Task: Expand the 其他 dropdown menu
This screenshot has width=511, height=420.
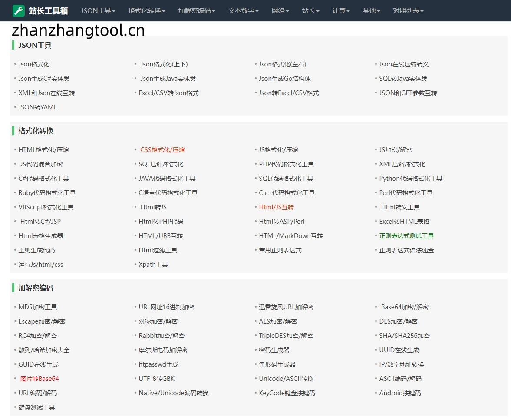Action: pyautogui.click(x=372, y=11)
